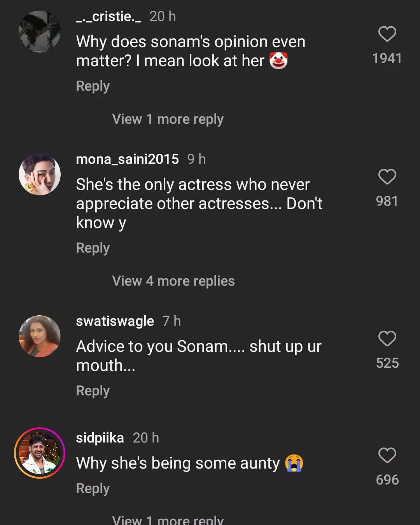Expand 'View 1 more reply' under cristie's comment

click(168, 119)
